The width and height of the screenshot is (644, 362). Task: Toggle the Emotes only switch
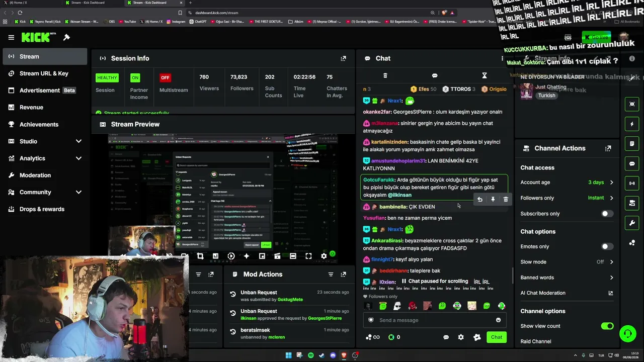coord(607,246)
